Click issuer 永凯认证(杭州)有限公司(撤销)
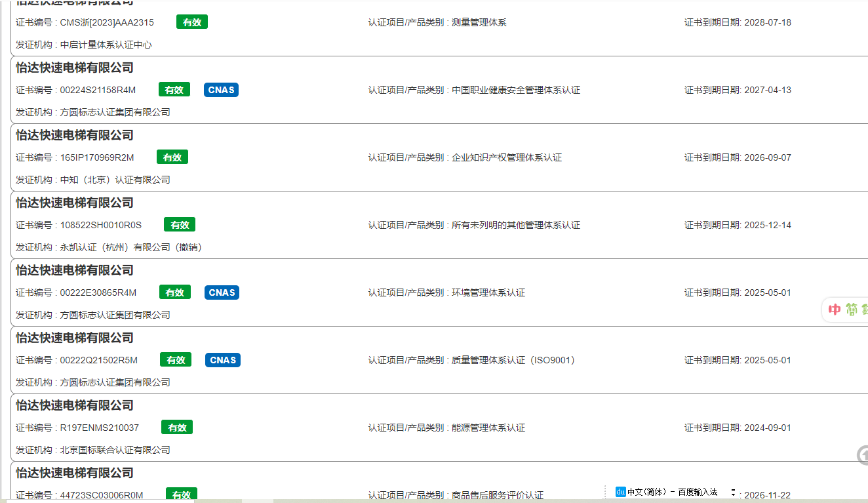This screenshot has height=503, width=868. pyautogui.click(x=131, y=247)
